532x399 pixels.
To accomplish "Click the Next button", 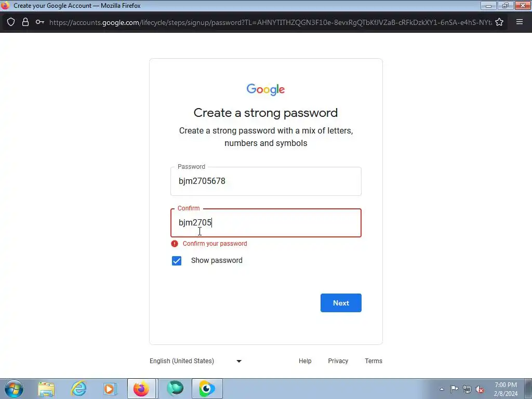I will [x=341, y=303].
